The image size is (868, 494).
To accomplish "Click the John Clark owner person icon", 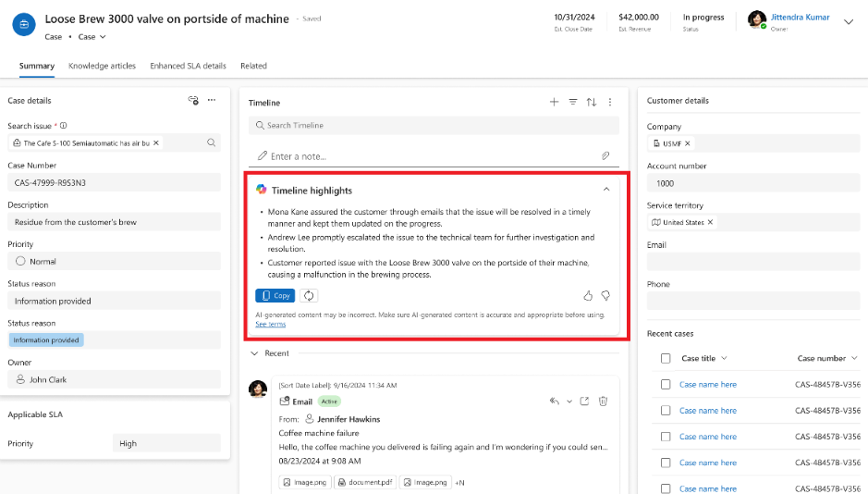I will tap(20, 379).
